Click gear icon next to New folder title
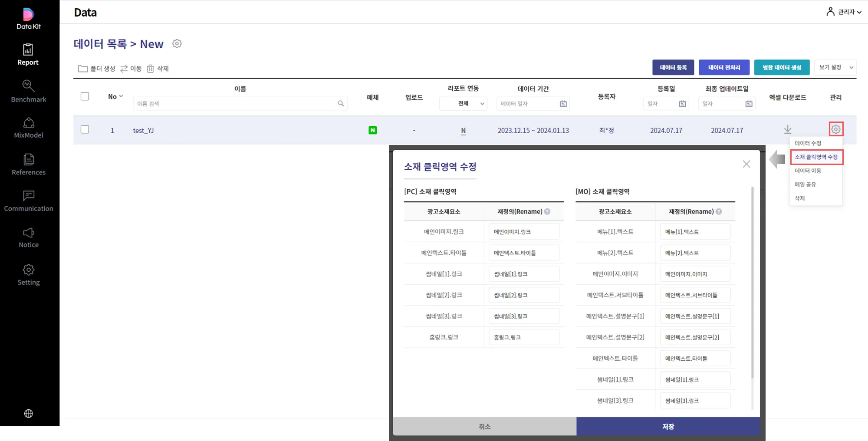The width and height of the screenshot is (868, 441). tap(177, 43)
